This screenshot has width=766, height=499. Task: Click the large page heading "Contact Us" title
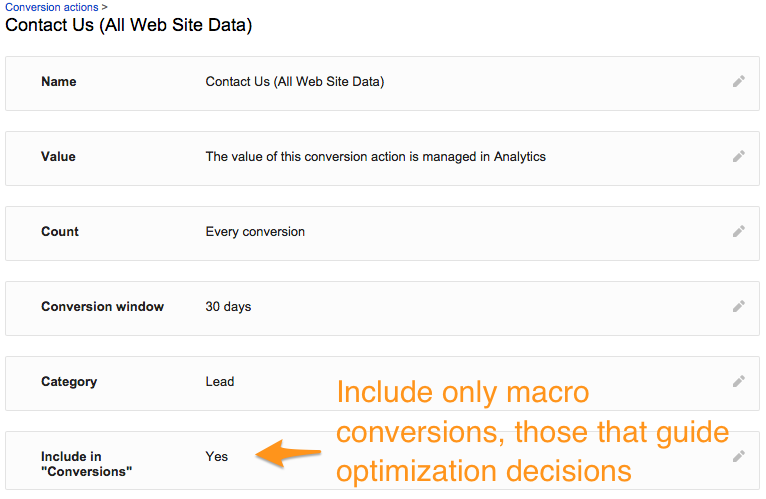128,25
